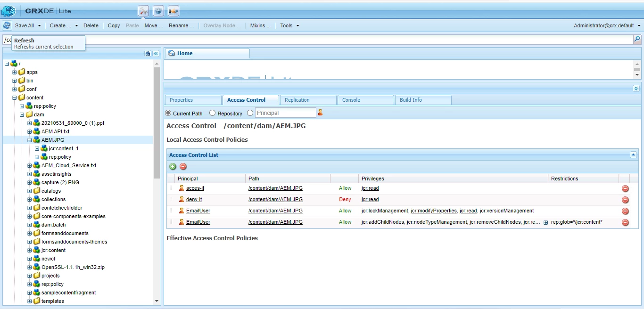Open the Package Share icon at top
This screenshot has height=309, width=644.
tap(173, 10)
